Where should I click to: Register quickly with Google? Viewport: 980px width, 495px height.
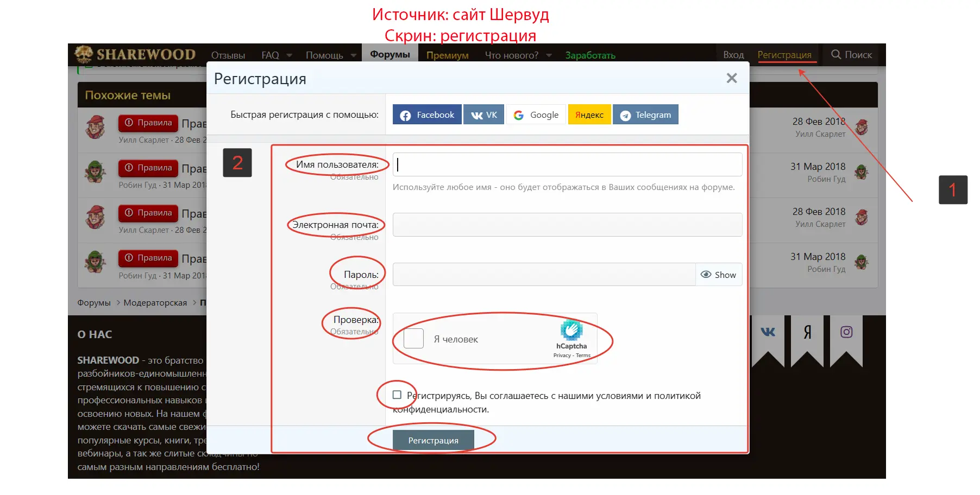click(536, 115)
